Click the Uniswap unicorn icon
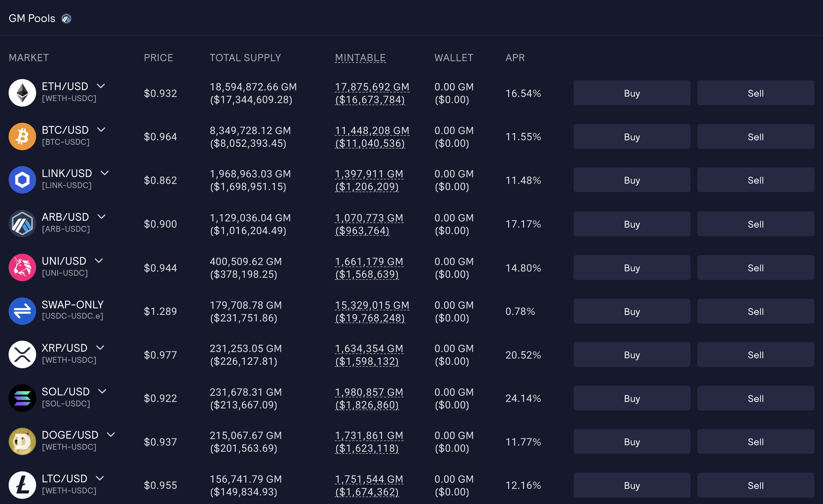Screen dimensions: 823x504 tap(22, 267)
